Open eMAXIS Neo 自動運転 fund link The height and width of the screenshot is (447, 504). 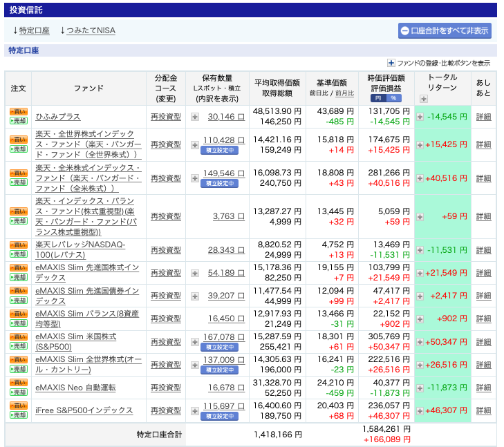[75, 388]
